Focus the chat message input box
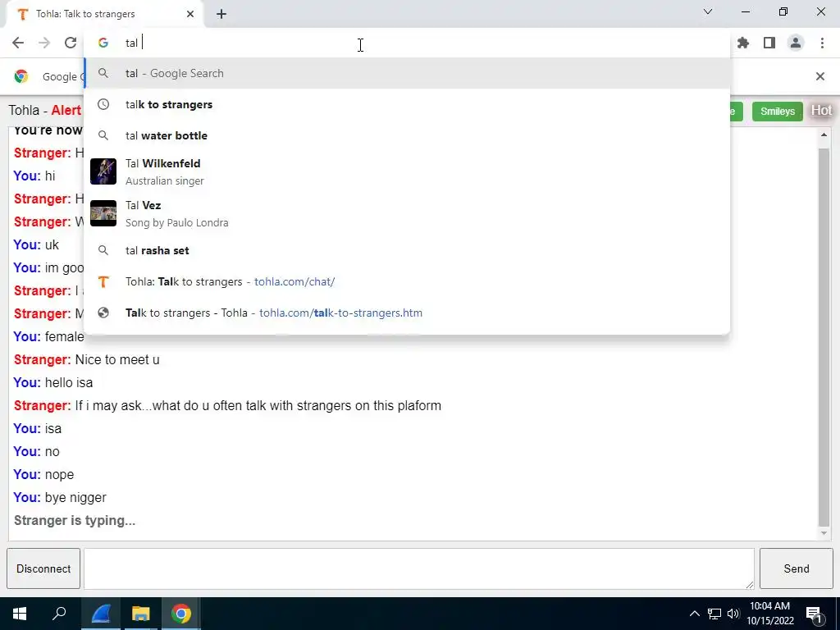This screenshot has width=840, height=630. point(419,568)
